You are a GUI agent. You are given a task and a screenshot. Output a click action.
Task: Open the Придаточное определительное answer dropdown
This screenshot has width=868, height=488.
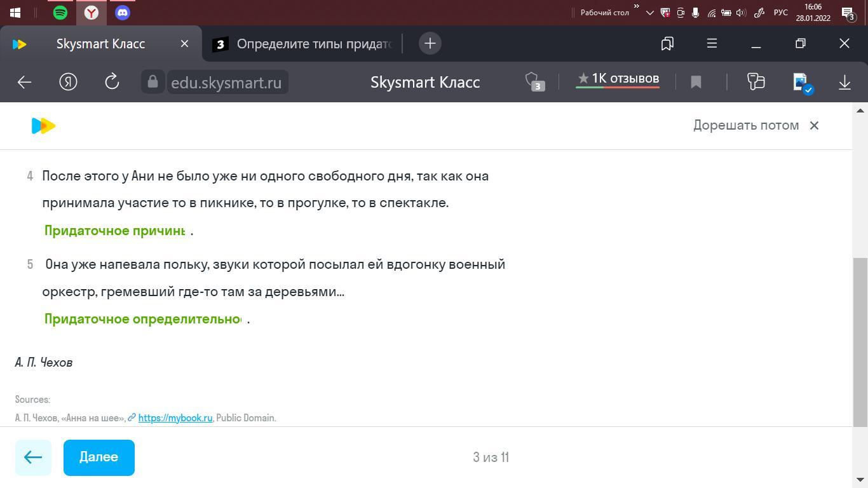coord(143,319)
